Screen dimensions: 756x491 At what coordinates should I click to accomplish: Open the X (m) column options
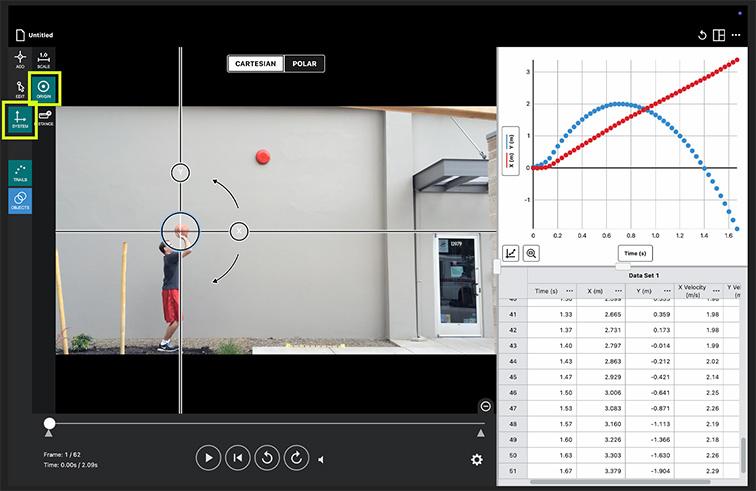(x=618, y=291)
